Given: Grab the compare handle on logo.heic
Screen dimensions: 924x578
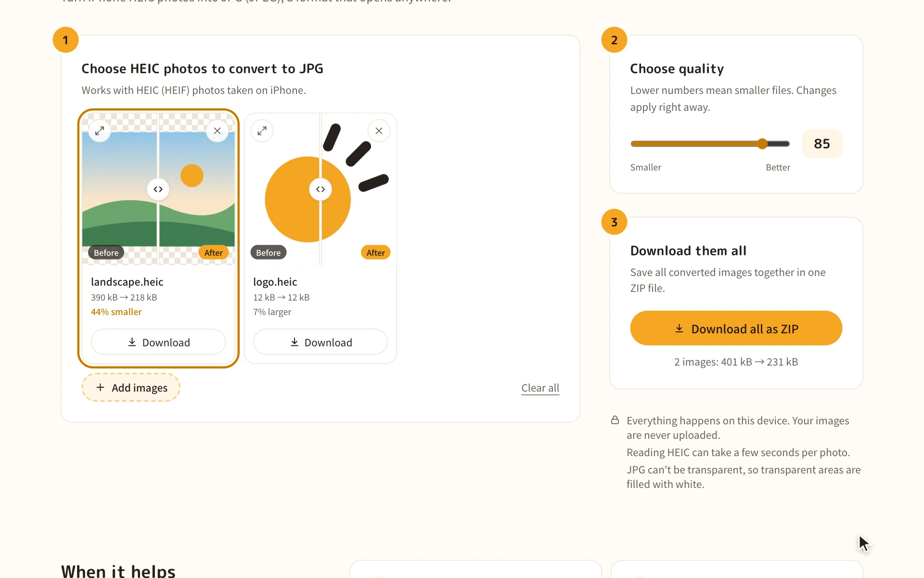Looking at the screenshot, I should tap(321, 189).
